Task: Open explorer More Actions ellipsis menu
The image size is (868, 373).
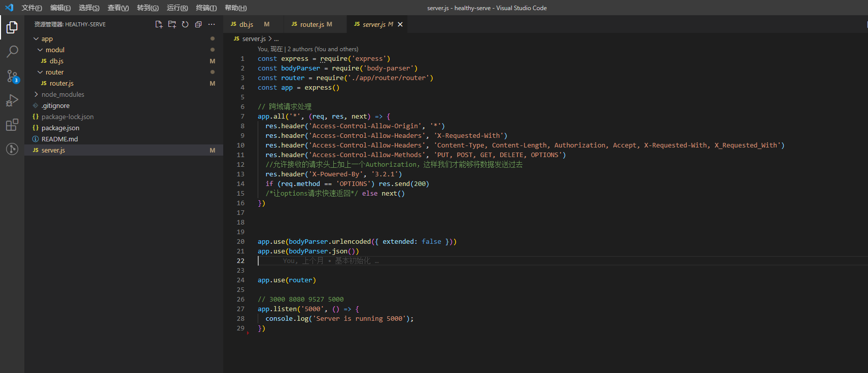Action: point(212,24)
